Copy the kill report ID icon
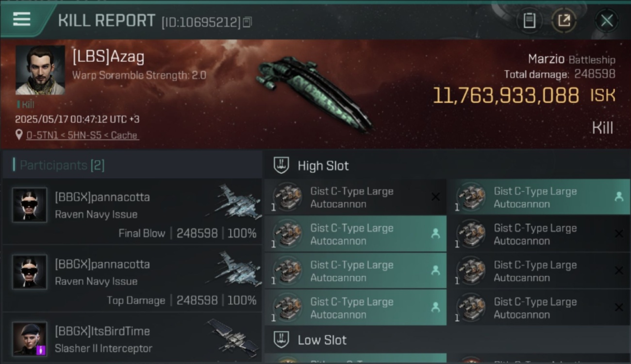This screenshot has width=631, height=364. pos(248,22)
